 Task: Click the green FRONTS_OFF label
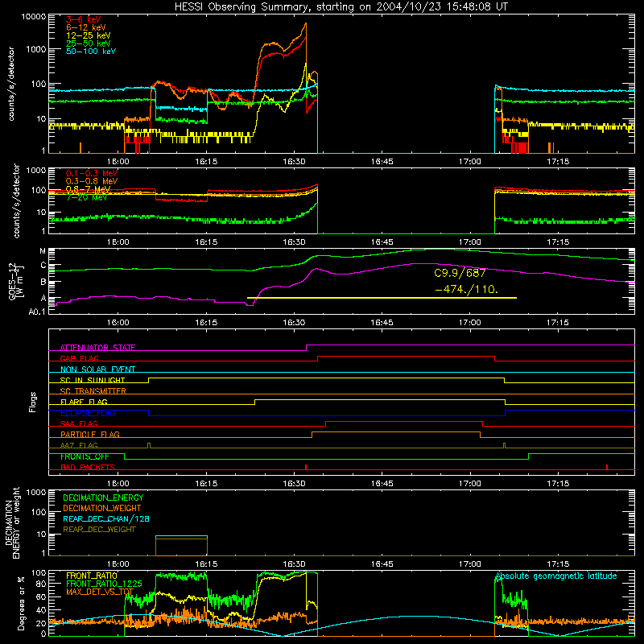coord(85,456)
